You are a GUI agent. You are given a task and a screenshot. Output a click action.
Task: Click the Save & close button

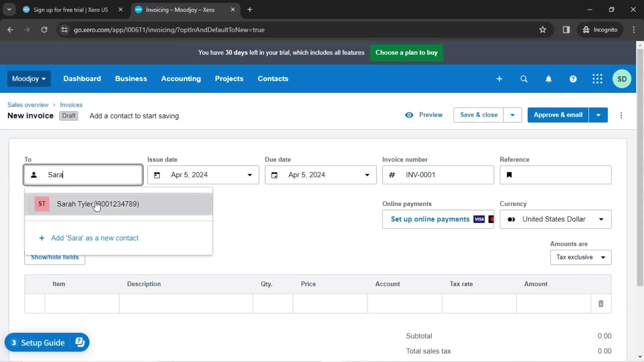point(479,115)
